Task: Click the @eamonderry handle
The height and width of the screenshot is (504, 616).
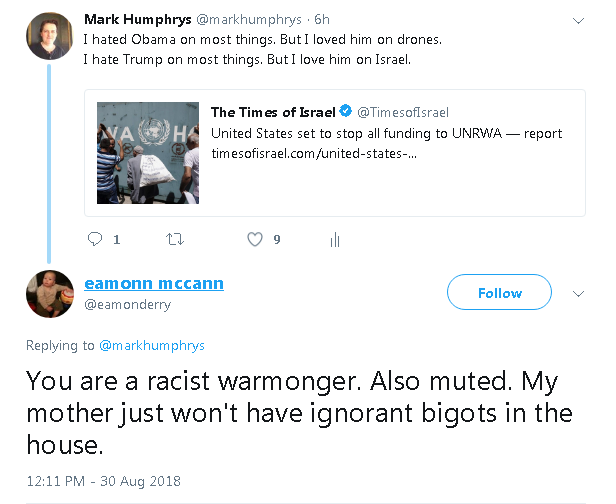Action: click(124, 304)
